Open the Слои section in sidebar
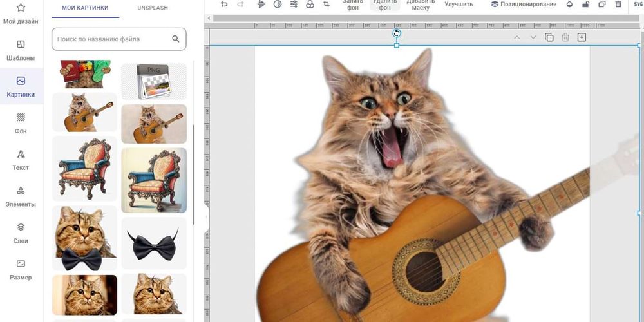Image resolution: width=644 pixels, height=322 pixels. click(21, 233)
